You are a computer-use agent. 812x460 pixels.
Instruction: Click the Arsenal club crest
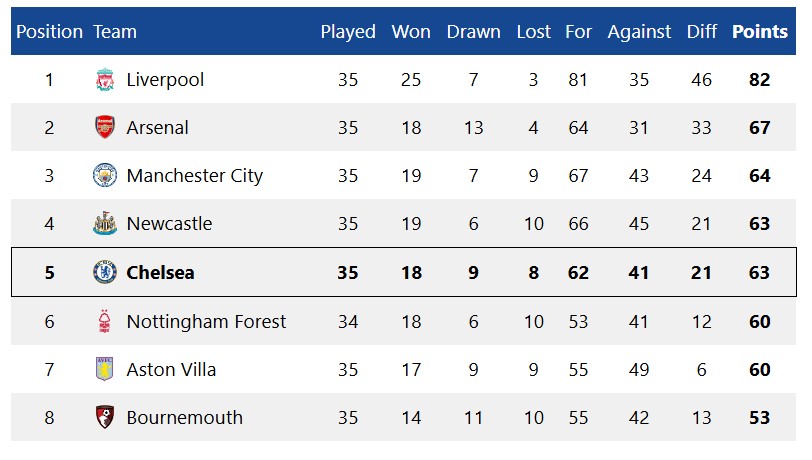point(105,127)
